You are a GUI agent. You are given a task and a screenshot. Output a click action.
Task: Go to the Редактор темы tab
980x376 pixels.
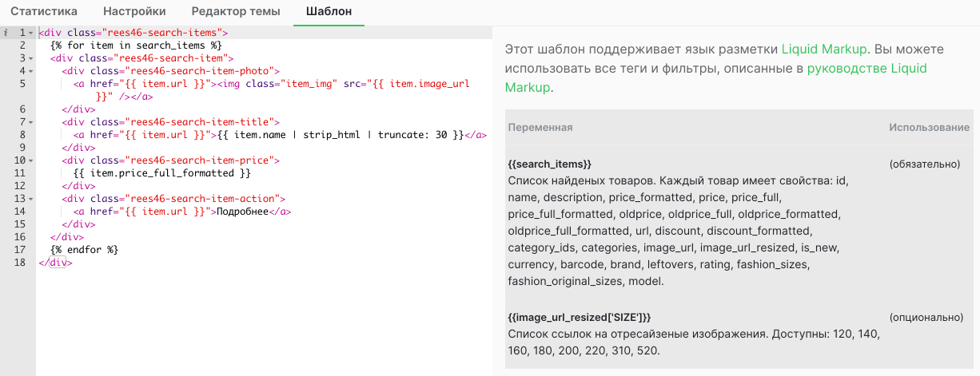tap(236, 12)
